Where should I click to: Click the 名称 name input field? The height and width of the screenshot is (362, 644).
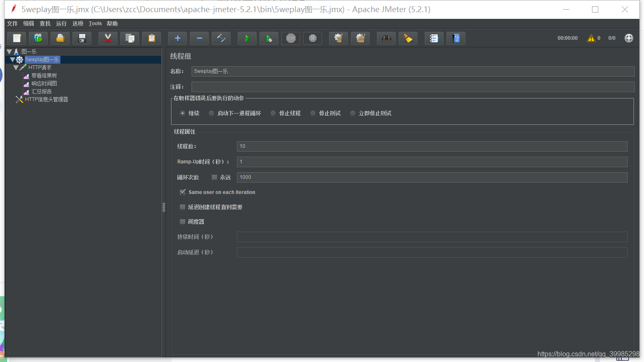[x=413, y=71]
